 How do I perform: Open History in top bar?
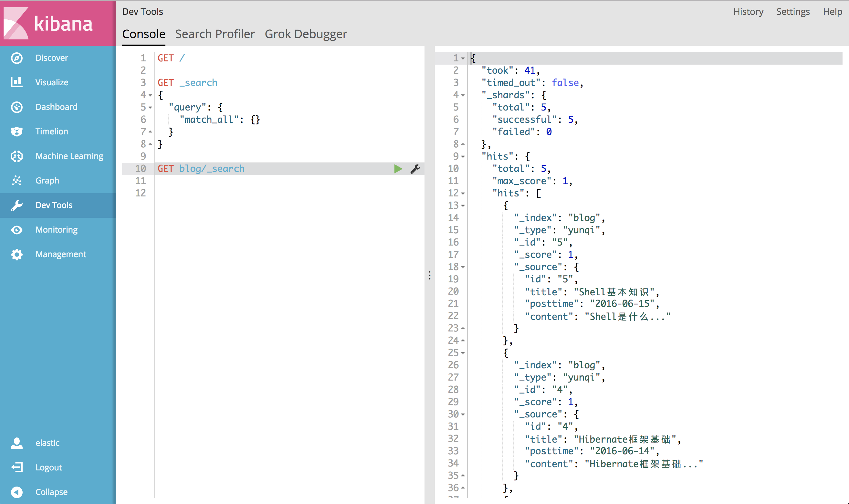click(748, 12)
